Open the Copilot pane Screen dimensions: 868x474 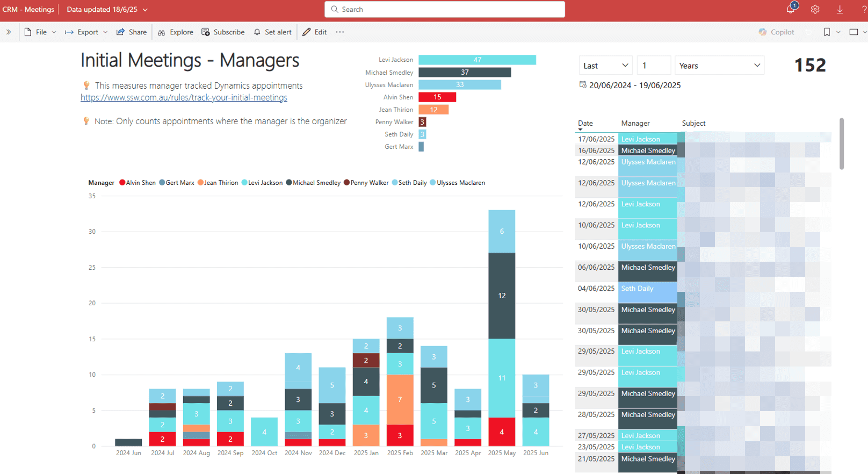[776, 32]
